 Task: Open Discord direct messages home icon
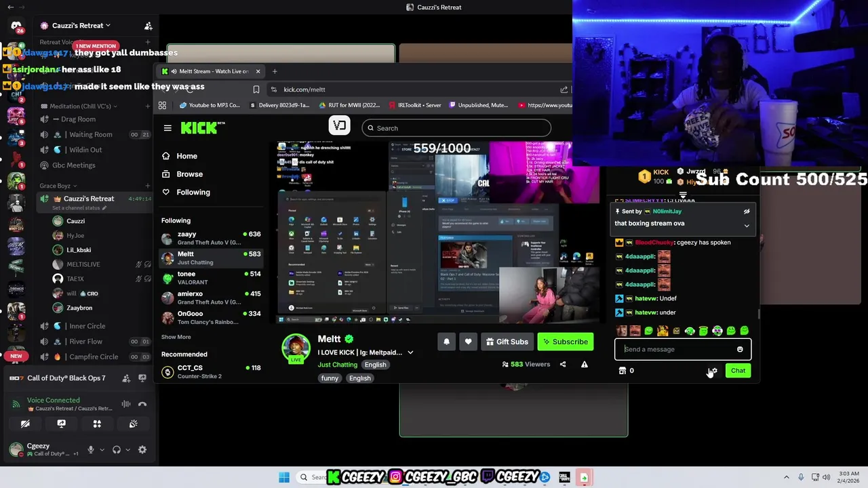tap(16, 26)
